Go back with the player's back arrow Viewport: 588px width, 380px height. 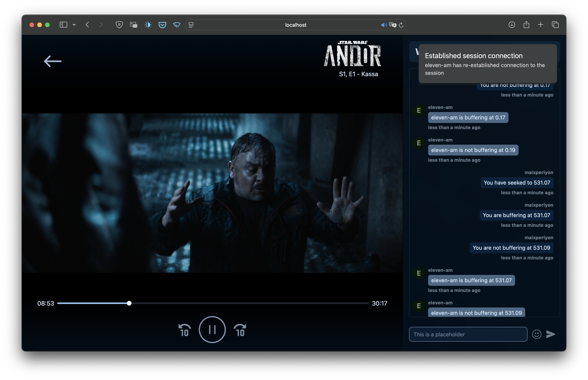point(53,61)
